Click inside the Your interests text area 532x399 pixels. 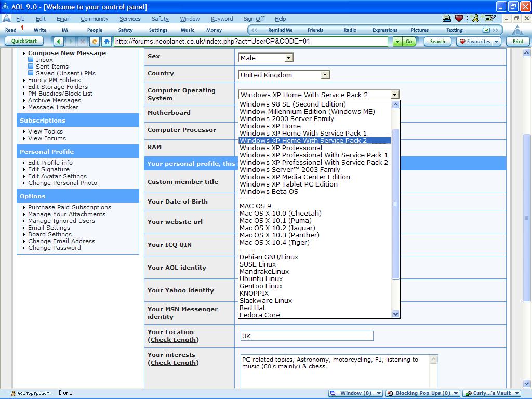point(335,371)
